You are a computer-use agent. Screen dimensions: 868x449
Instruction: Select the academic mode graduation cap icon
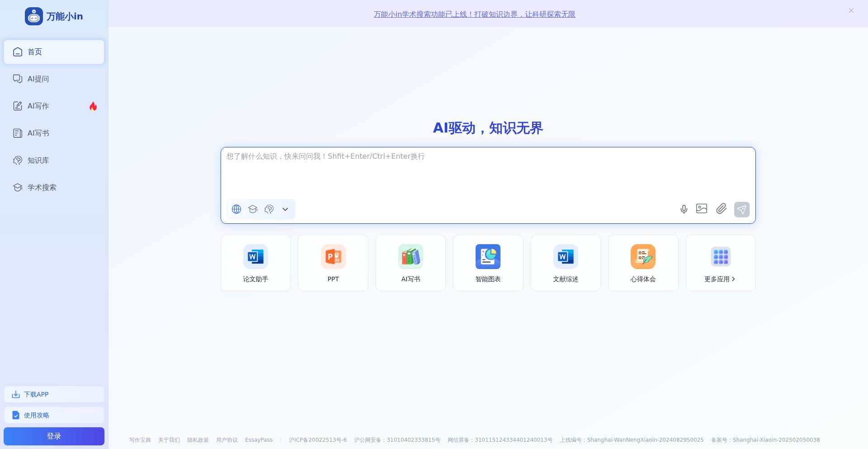252,209
